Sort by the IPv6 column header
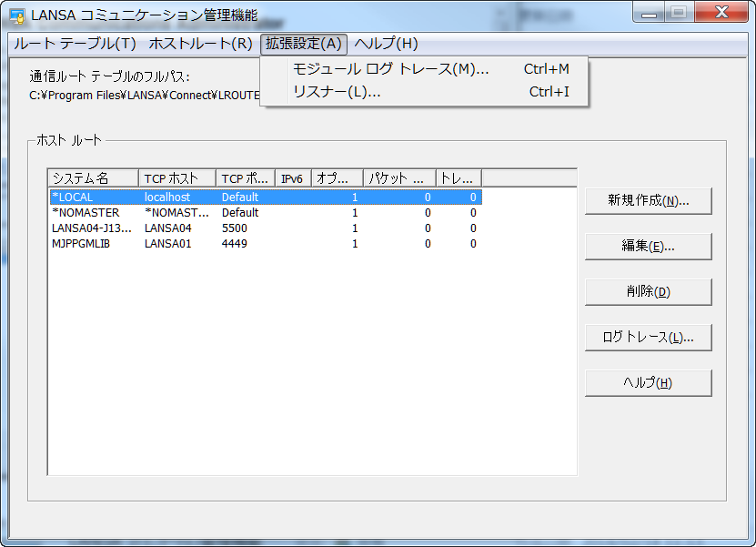Screen dimensions: 756x547 pos(293,178)
